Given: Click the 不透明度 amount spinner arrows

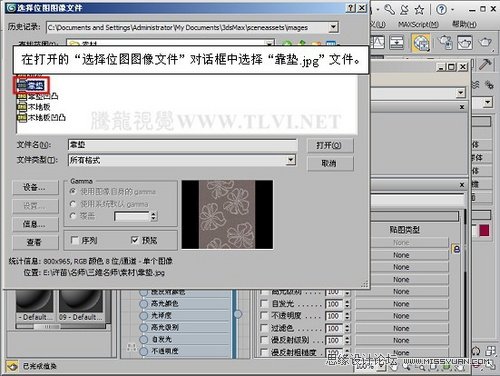Looking at the screenshot, I should 347,316.
